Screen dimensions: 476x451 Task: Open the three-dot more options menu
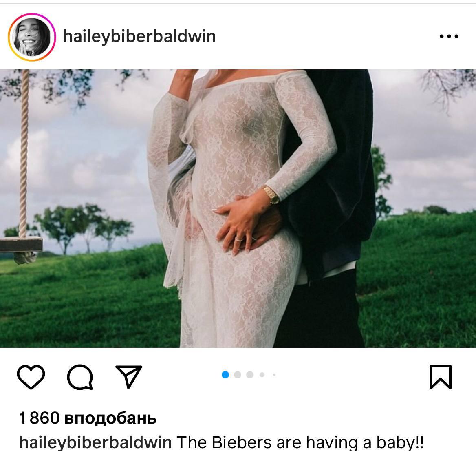pyautogui.click(x=449, y=36)
